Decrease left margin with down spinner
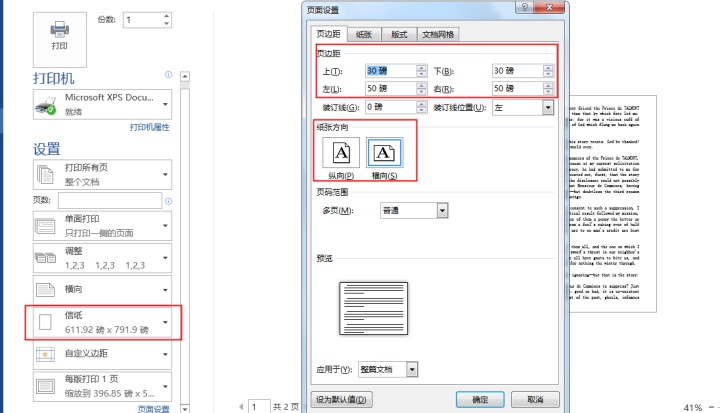720x413 pixels. [x=422, y=92]
